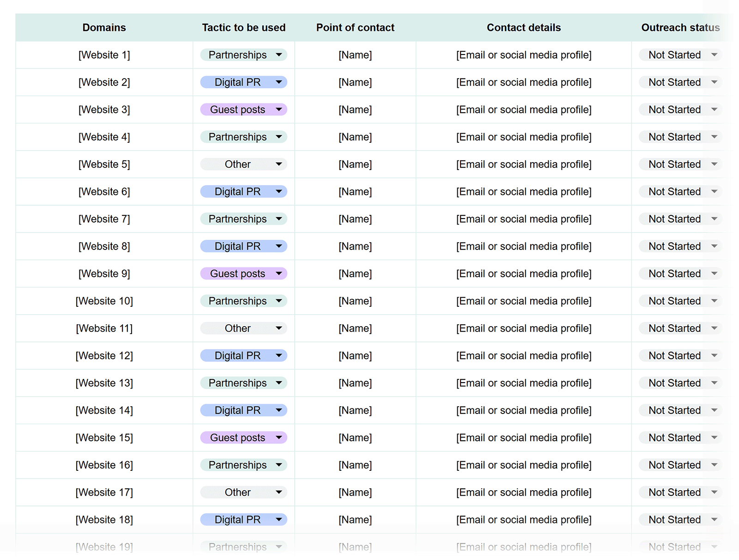Image resolution: width=739 pixels, height=560 pixels.
Task: Change the Not Started status for Website 6
Action: coord(680,191)
